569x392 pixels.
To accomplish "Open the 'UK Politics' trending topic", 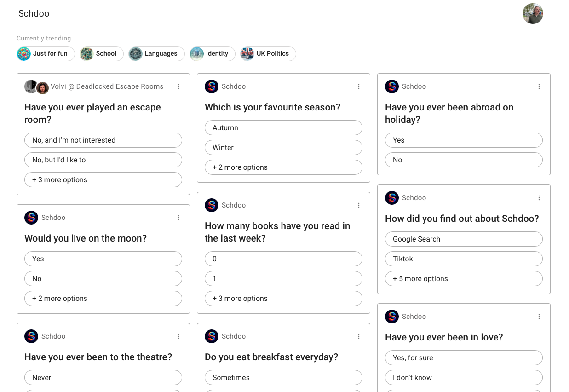I will [268, 54].
